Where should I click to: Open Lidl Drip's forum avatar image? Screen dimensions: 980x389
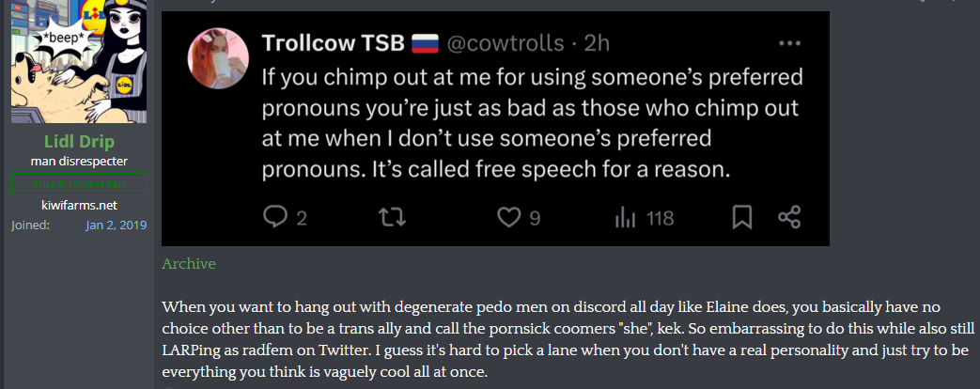(79, 62)
